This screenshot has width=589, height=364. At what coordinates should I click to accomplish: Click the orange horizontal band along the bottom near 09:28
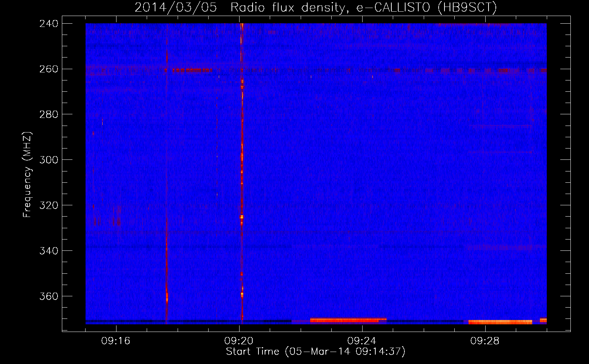tap(500, 322)
